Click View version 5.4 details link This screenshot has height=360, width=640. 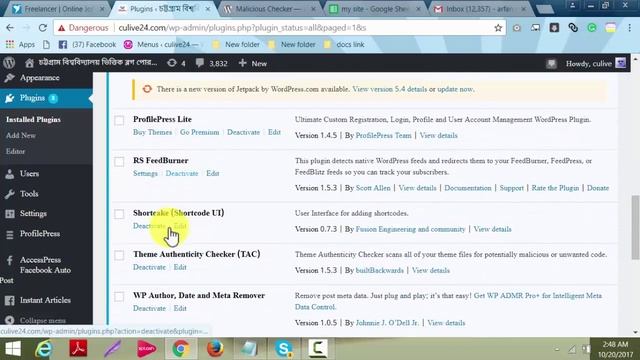pyautogui.click(x=389, y=89)
